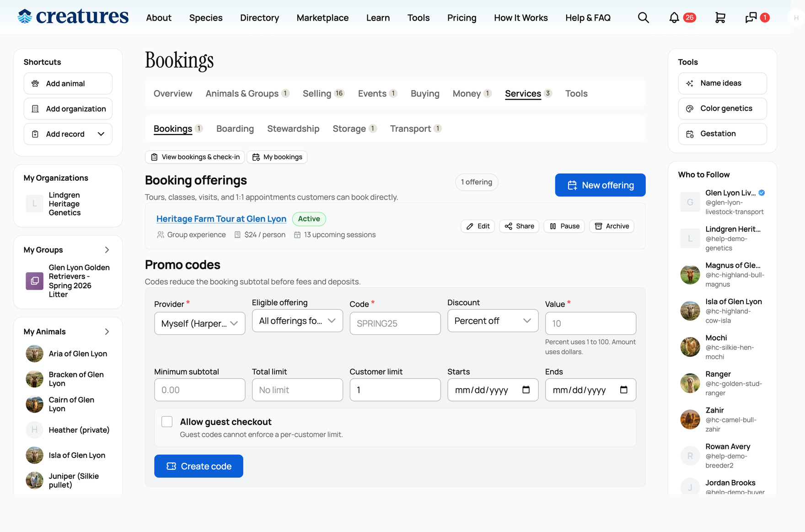Expand the Add record dropdown arrow
The height and width of the screenshot is (532, 805).
pos(101,134)
